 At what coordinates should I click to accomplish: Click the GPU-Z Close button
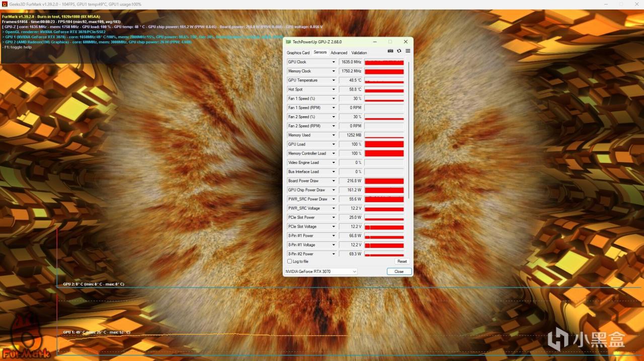399,272
